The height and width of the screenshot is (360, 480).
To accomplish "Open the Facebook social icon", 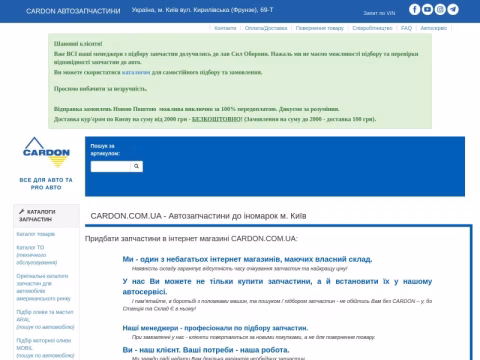I will coord(414,9).
